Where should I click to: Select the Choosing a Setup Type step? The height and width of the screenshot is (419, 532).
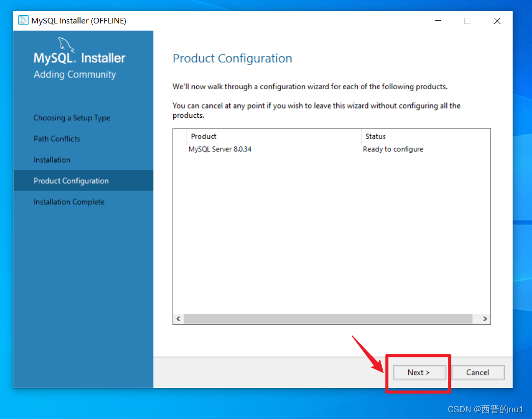coord(72,118)
